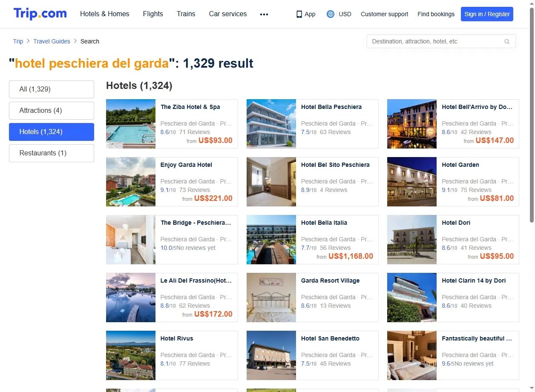The image size is (535, 392).
Task: Select the Restaurants (1) filter tab
Action: click(52, 153)
